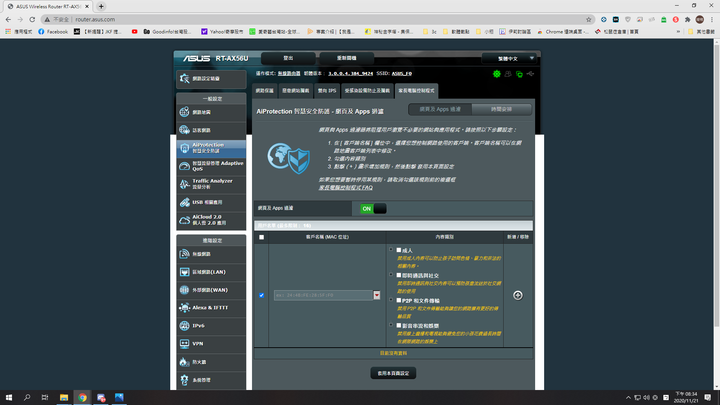The height and width of the screenshot is (405, 720).
Task: Click the plus icon to add rule
Action: [518, 295]
